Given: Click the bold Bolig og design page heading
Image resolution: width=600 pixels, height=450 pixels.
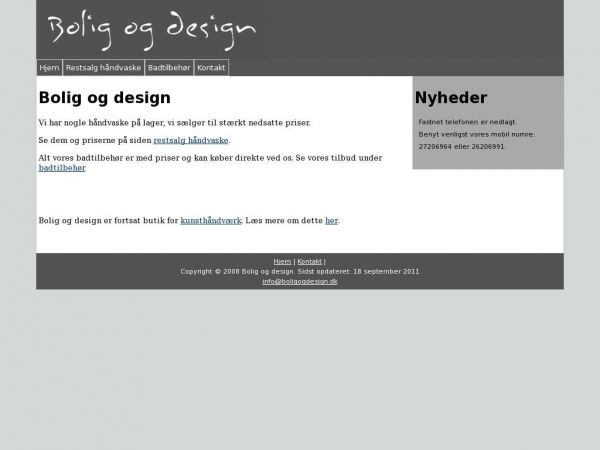Looking at the screenshot, I should click(104, 98).
